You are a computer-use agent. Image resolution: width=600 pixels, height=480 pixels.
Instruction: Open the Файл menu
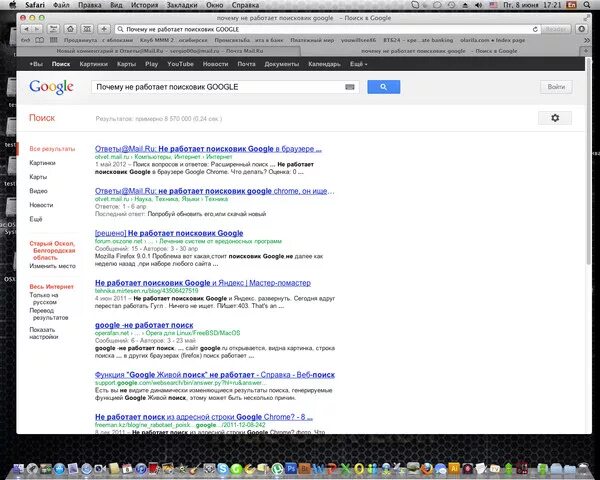point(61,5)
